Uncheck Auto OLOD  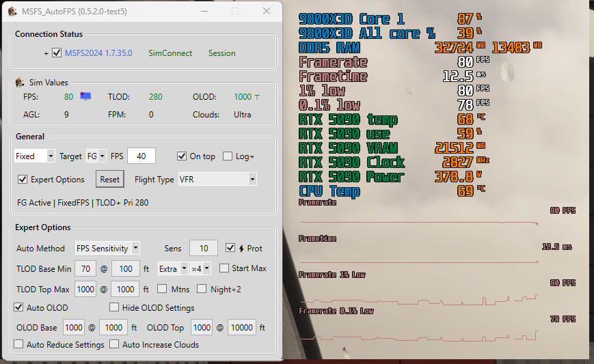point(18,307)
